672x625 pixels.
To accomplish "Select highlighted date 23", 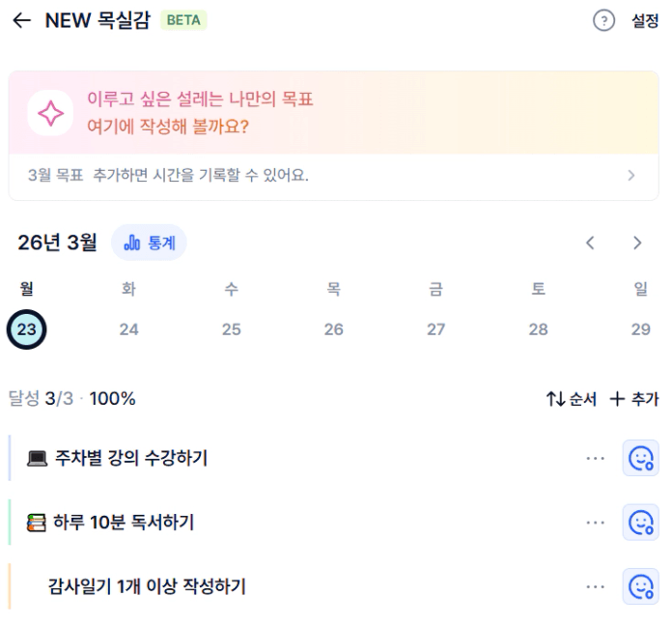I will (27, 329).
